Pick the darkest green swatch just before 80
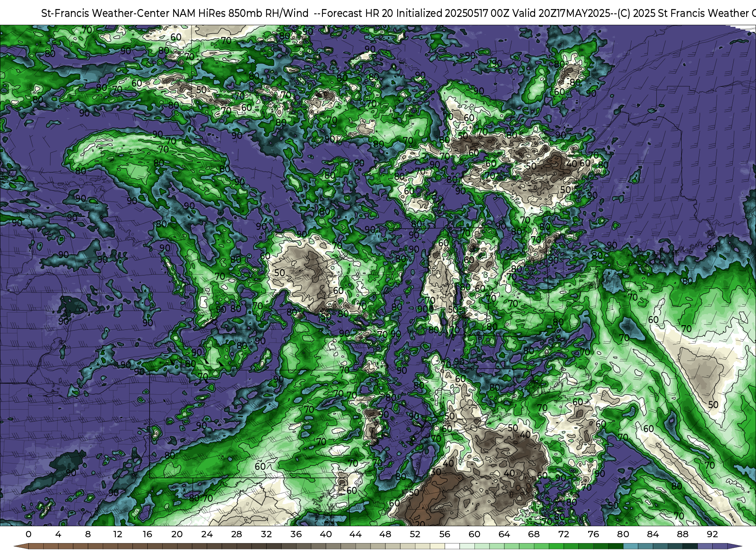 coord(615,547)
